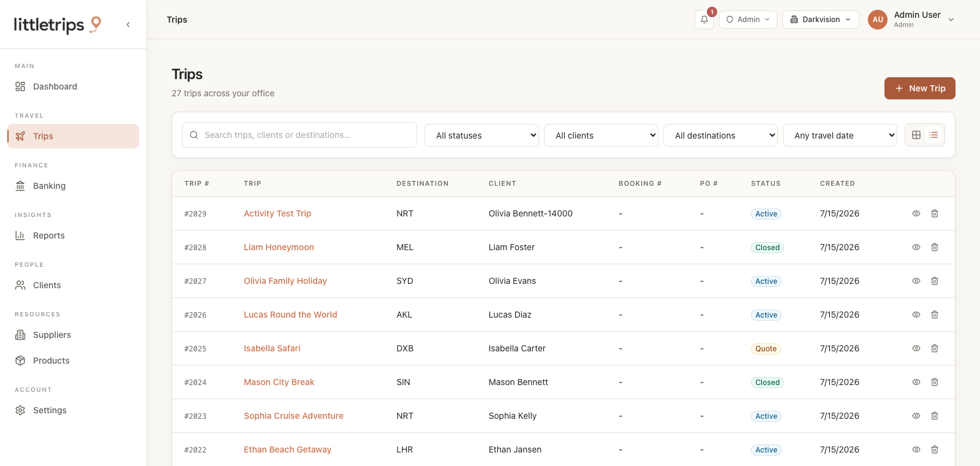Delete the Liam Honeymoon trip
Screen dimensions: 980x466
[935, 247]
